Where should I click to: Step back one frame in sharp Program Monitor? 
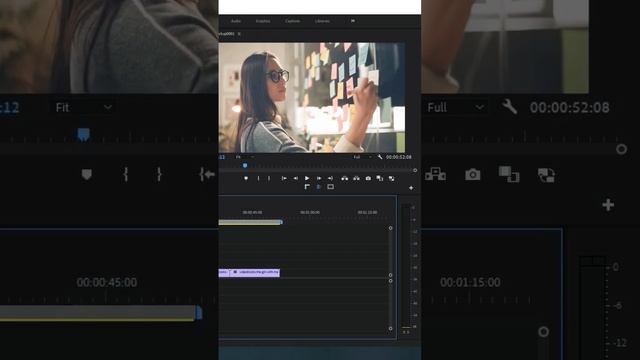coord(296,178)
